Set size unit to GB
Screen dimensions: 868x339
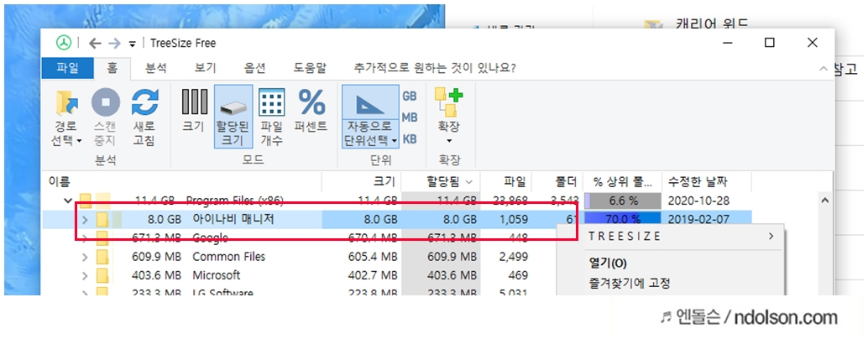pos(410,96)
